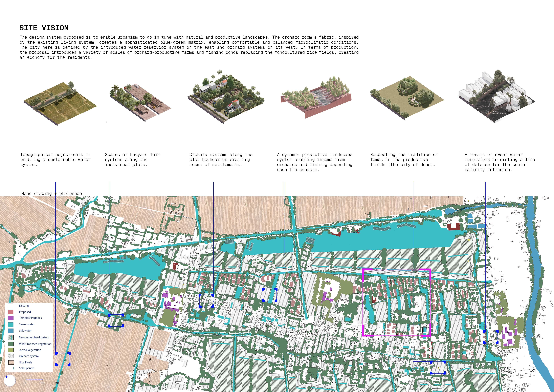Click the Salt water blue legend swatch

(x=11, y=331)
